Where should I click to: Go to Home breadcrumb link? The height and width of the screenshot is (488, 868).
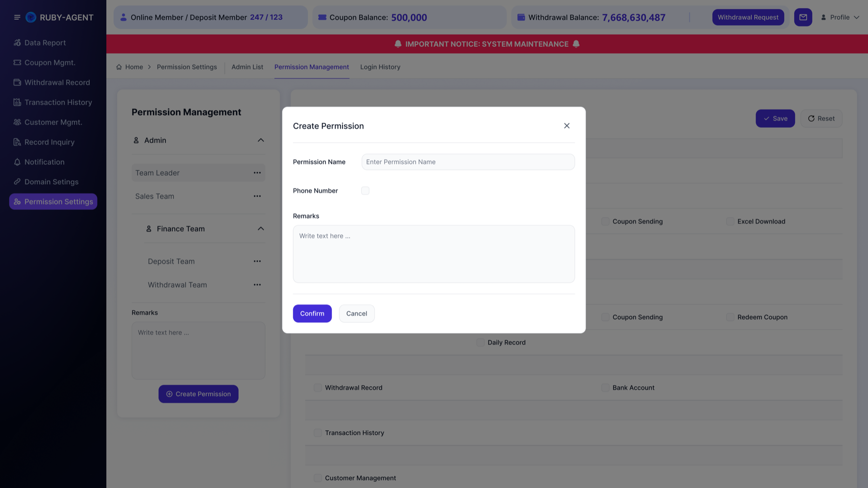[134, 67]
